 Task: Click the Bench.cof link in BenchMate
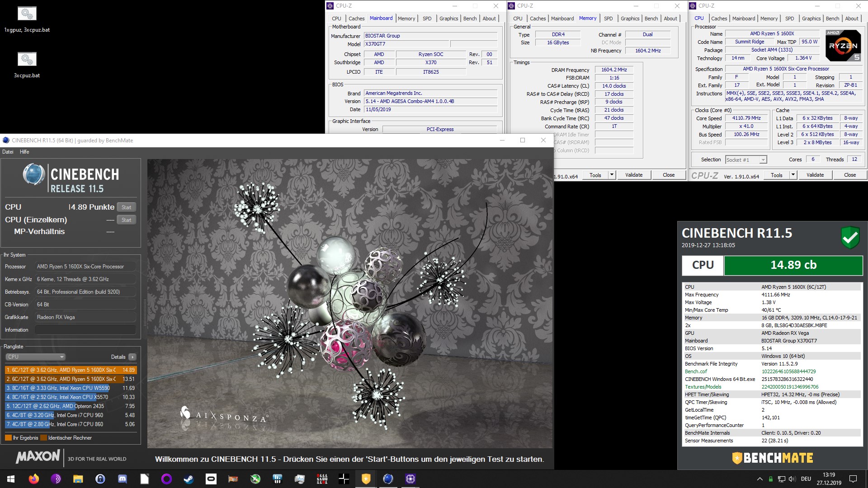[x=696, y=371]
